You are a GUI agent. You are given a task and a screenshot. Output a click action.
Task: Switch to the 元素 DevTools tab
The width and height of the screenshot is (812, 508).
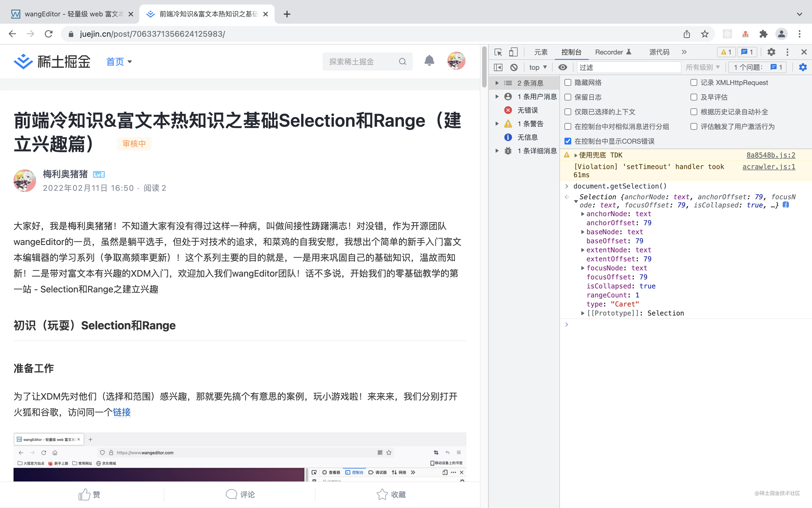click(540, 52)
